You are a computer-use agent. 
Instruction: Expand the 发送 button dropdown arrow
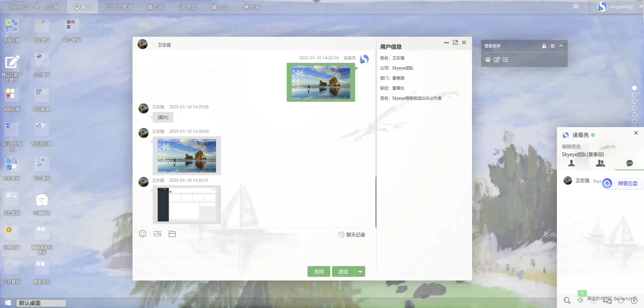[360, 271]
